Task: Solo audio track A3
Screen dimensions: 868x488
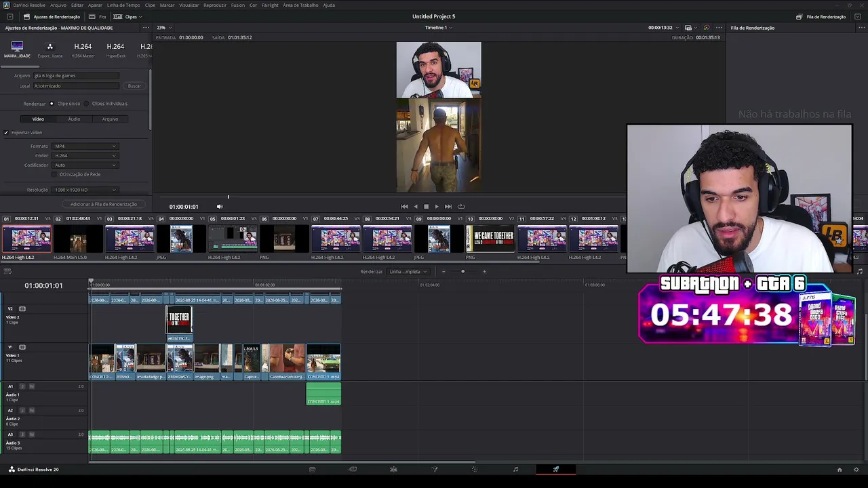Action: click(22, 434)
